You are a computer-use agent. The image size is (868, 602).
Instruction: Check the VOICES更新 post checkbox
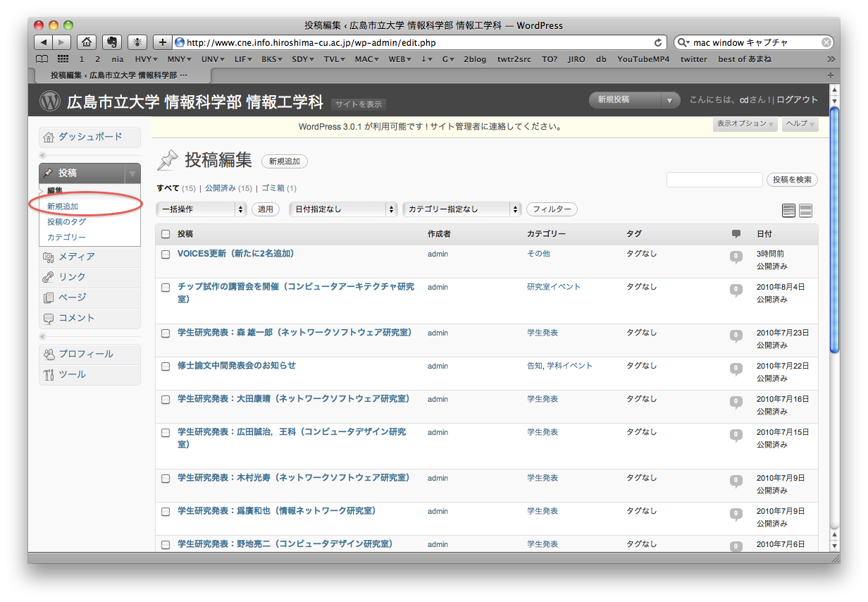point(166,254)
